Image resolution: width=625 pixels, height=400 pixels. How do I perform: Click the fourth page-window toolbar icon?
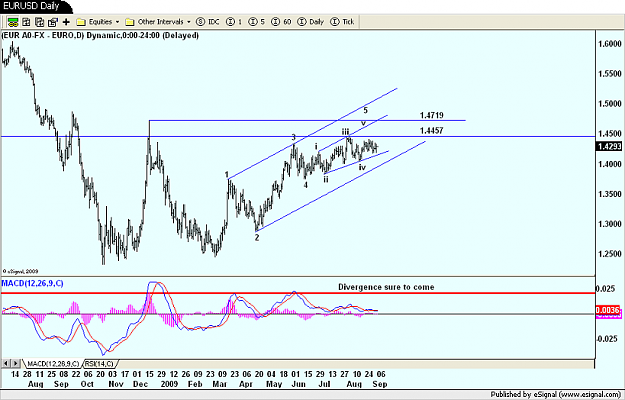tap(53, 22)
